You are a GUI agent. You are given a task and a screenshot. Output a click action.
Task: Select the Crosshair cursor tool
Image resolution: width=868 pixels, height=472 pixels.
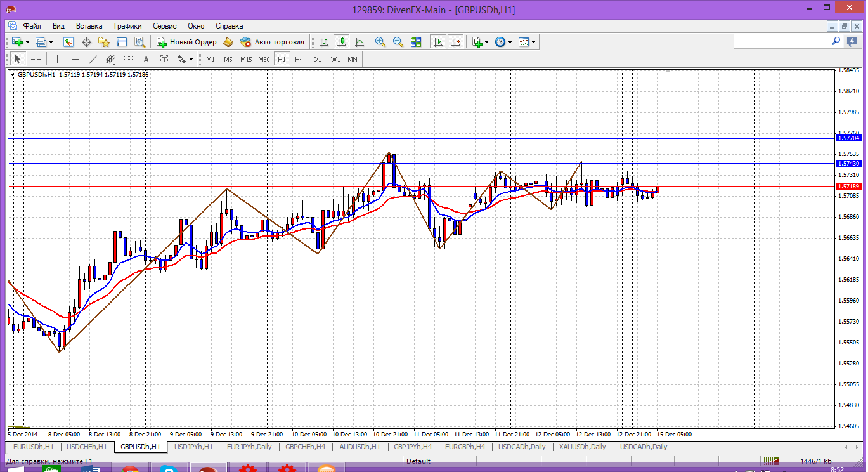tap(36, 59)
